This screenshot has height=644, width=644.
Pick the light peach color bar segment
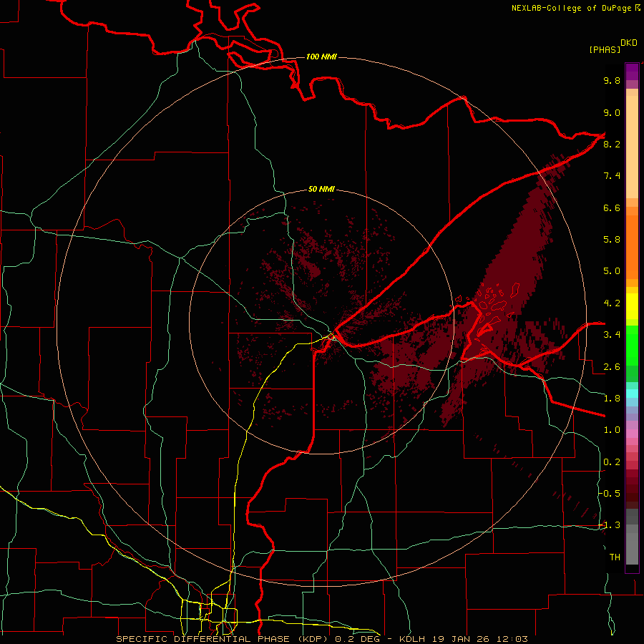[x=632, y=147]
